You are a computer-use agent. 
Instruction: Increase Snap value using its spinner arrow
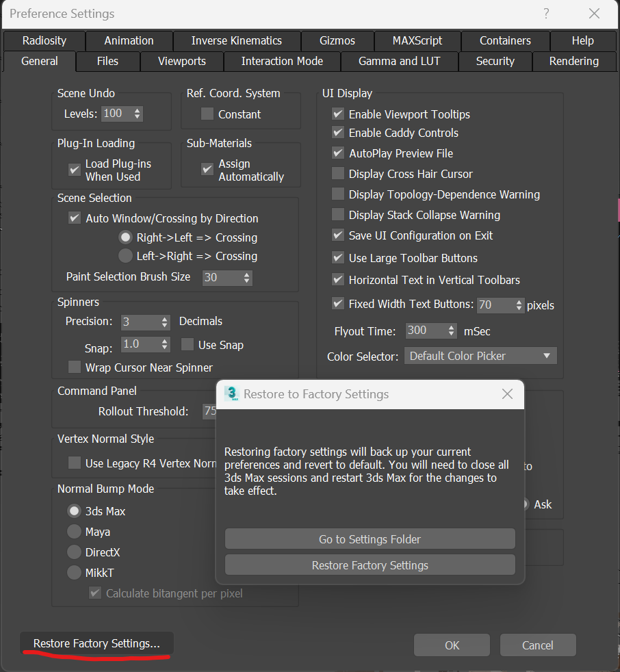pyautogui.click(x=164, y=341)
